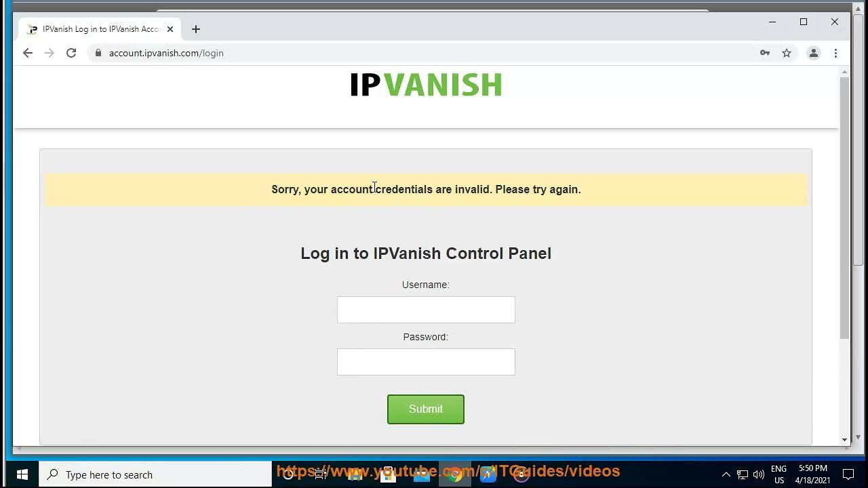Viewport: 868px width, 488px height.
Task: Reload the IPVanish login page
Action: coord(71,53)
